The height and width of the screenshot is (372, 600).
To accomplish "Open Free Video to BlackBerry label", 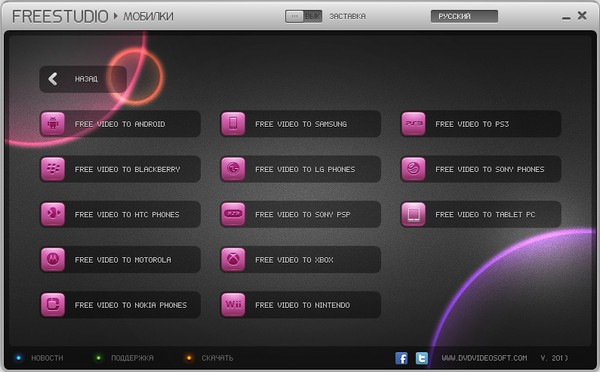I will pos(127,169).
